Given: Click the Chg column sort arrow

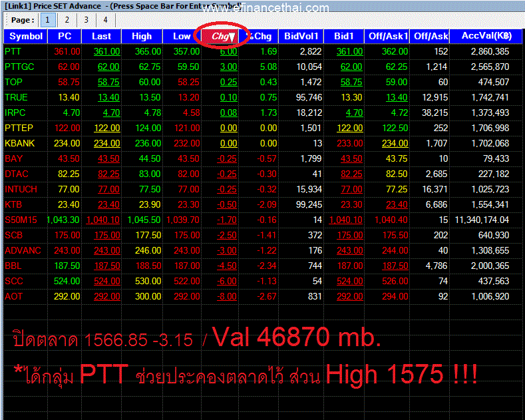Looking at the screenshot, I should (232, 37).
